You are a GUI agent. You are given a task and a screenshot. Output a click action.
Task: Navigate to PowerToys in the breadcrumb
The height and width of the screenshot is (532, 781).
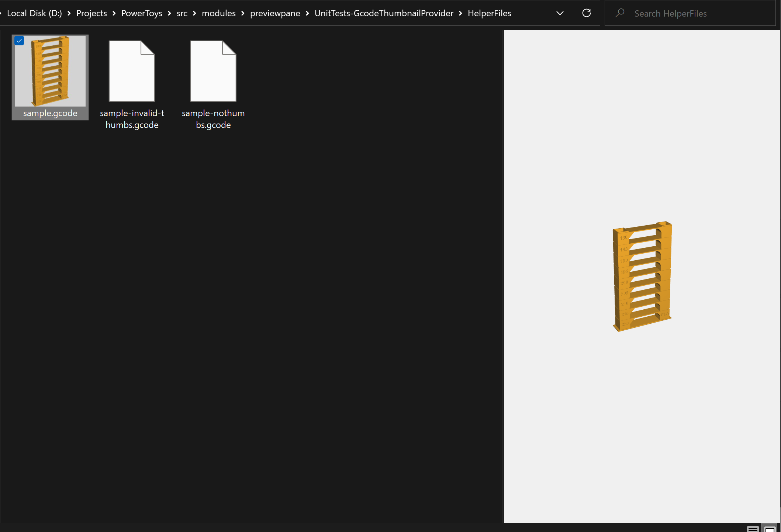pos(141,13)
